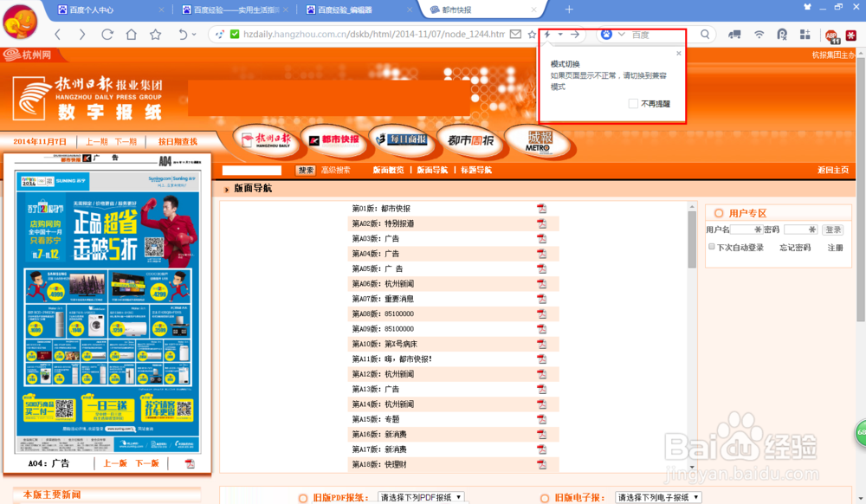The image size is (866, 504).
Task: Click the 登录 button
Action: coord(833,229)
